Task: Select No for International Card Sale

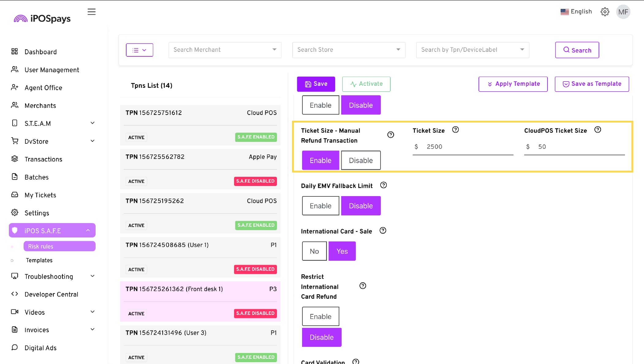Action: (x=314, y=251)
